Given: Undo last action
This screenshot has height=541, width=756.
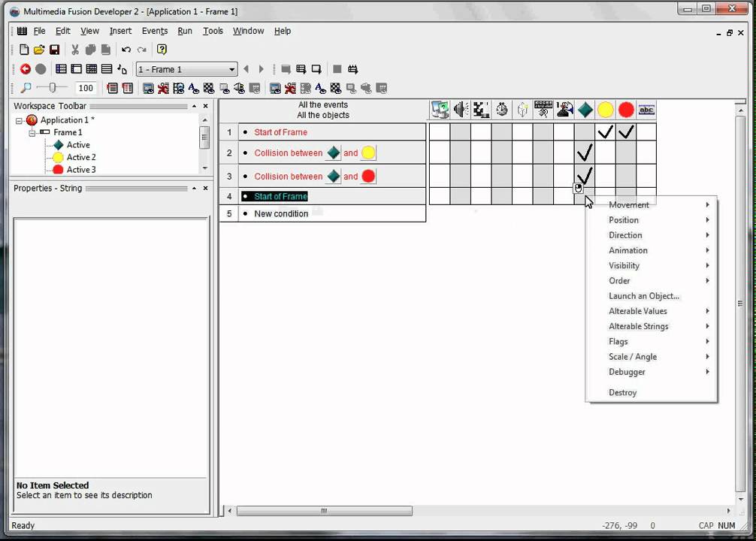Looking at the screenshot, I should [x=126, y=49].
